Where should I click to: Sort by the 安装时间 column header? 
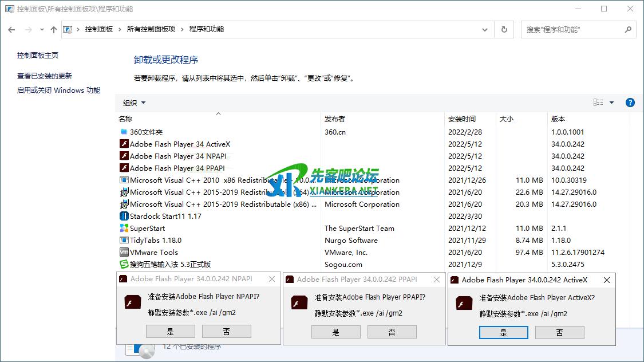[461, 119]
